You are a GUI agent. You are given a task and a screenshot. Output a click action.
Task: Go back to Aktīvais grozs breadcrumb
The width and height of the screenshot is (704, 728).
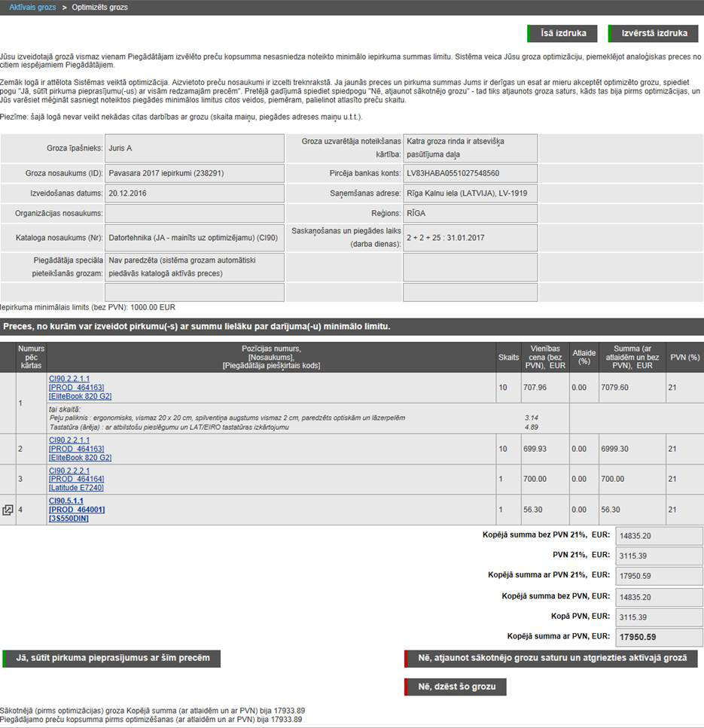[x=32, y=7]
